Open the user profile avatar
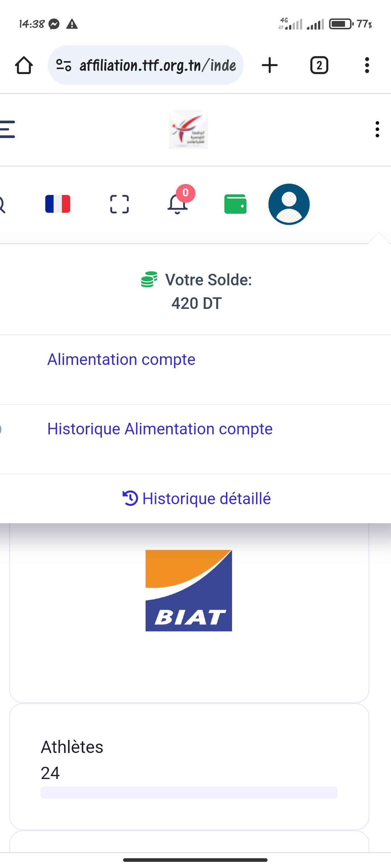Viewport: 391px width, 868px height. point(289,204)
